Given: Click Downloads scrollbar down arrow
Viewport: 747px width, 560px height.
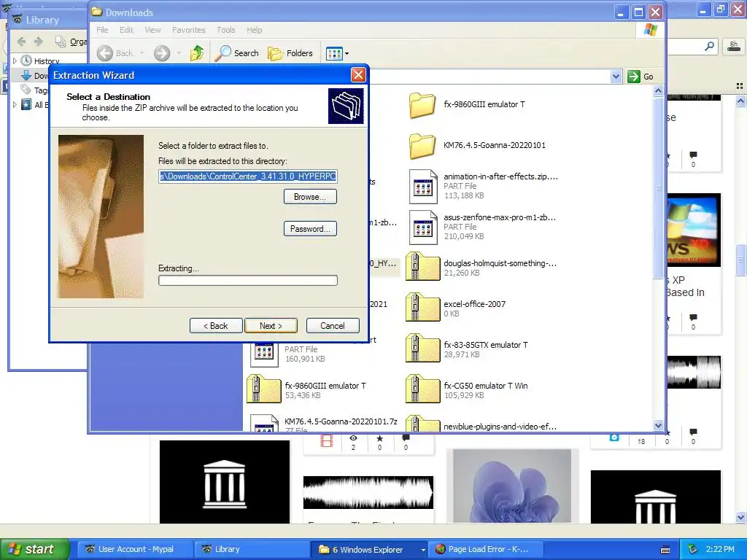Looking at the screenshot, I should (659, 425).
